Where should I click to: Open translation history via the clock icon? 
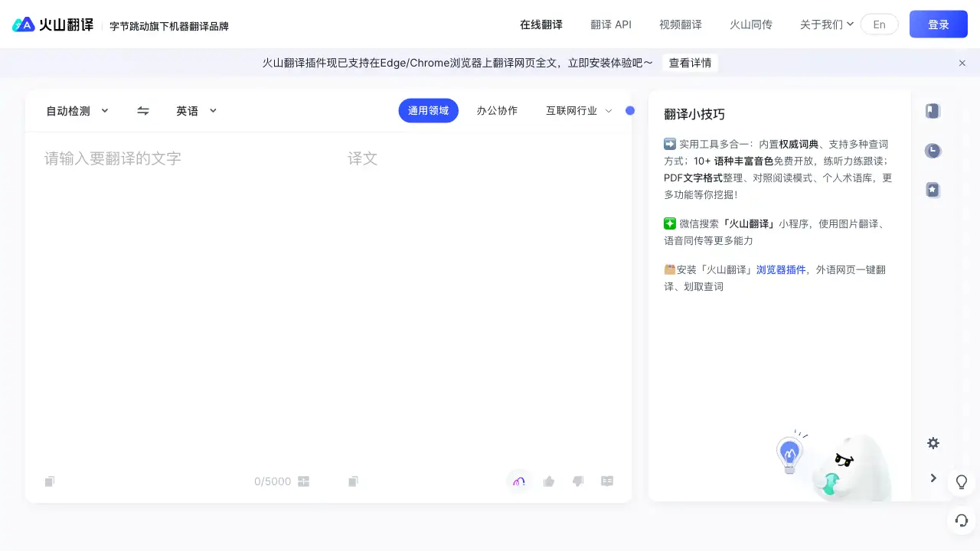pos(933,150)
